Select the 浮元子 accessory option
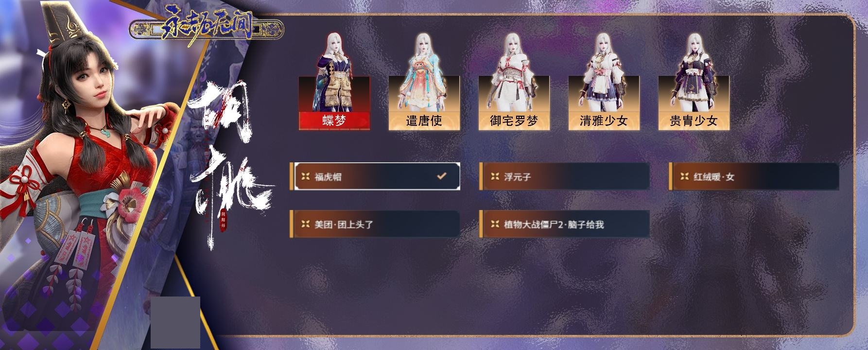 pyautogui.click(x=564, y=176)
